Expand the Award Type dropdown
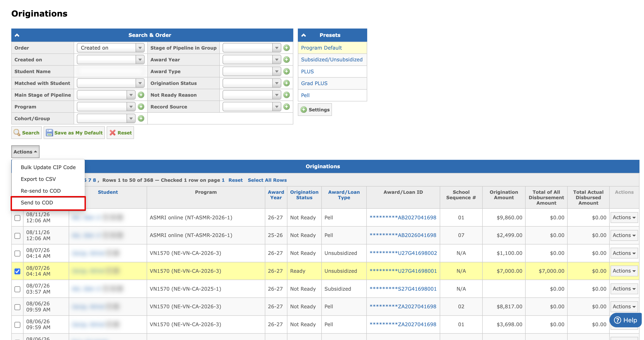This screenshot has height=340, width=644. (x=252, y=71)
